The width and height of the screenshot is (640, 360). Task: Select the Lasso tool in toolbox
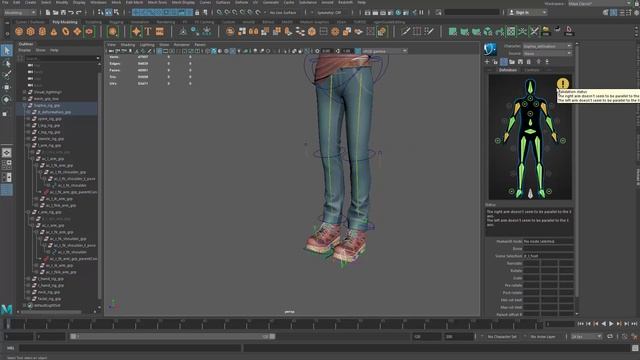7,63
